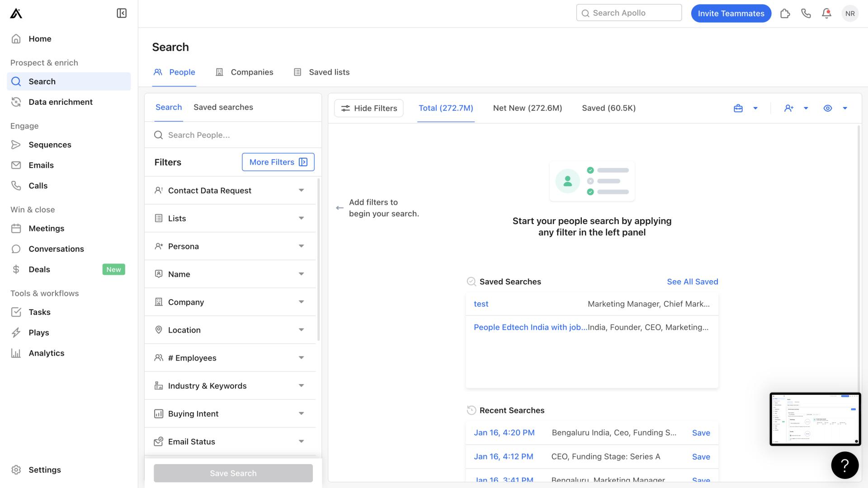This screenshot has width=868, height=488.
Task: Open recent search Jan 16, 4:12 PM
Action: tap(503, 457)
